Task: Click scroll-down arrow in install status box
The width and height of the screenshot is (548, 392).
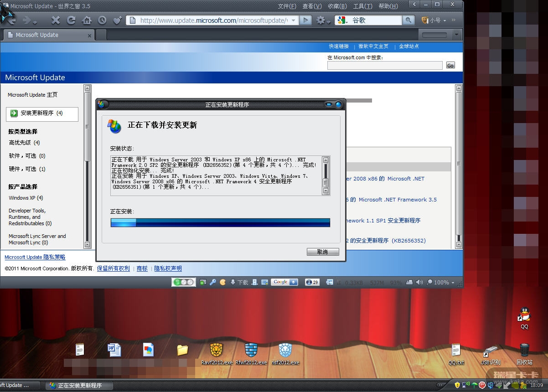Action: pyautogui.click(x=326, y=191)
